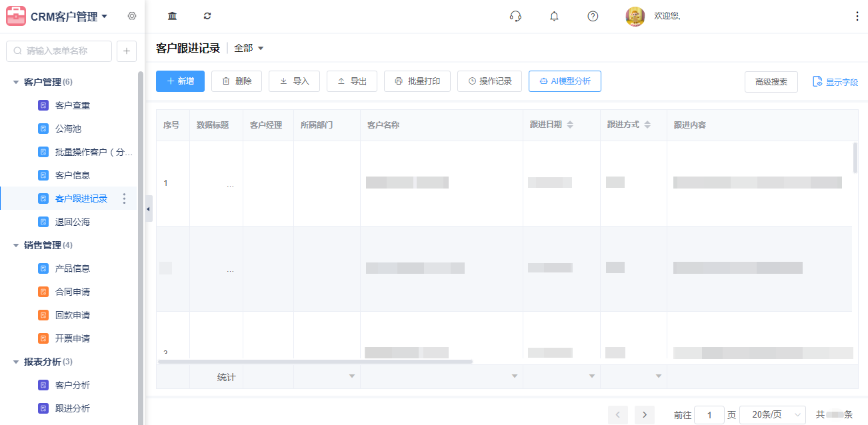This screenshot has width=868, height=425.
Task: Click the 跟进分析 report icon
Action: click(x=43, y=408)
